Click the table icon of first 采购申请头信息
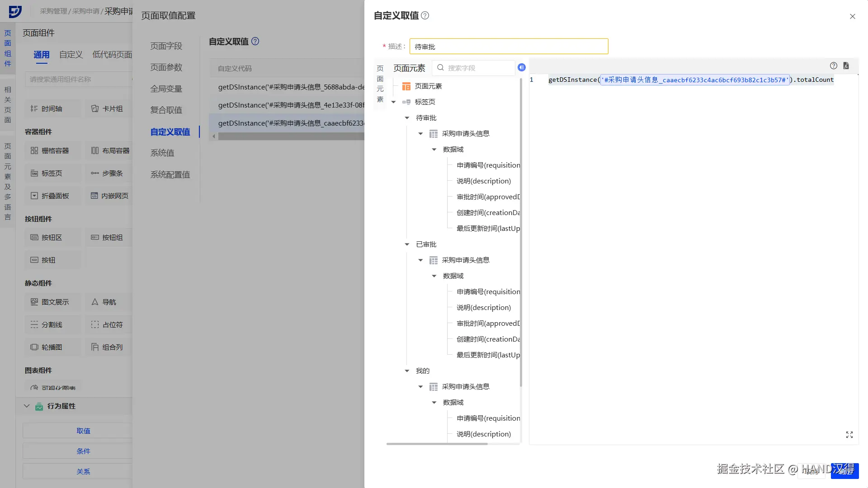Viewport: 868px width, 488px height. coord(434,134)
